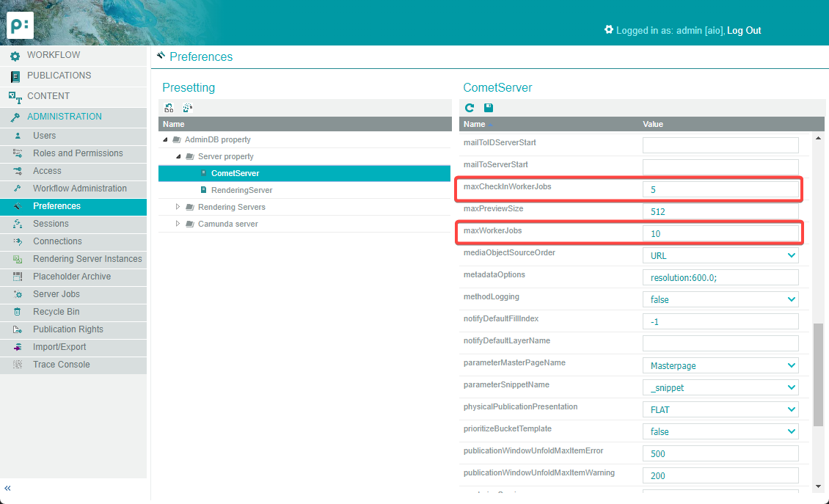Click the vertical scrollbar in CometServer panel
The height and width of the screenshot is (504, 829).
tap(819, 374)
